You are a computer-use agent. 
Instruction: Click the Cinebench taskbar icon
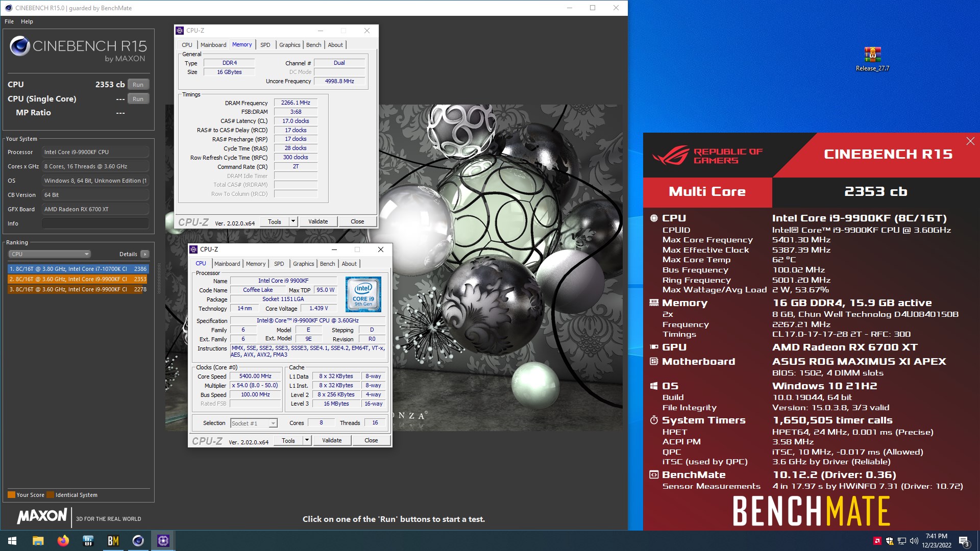point(138,541)
